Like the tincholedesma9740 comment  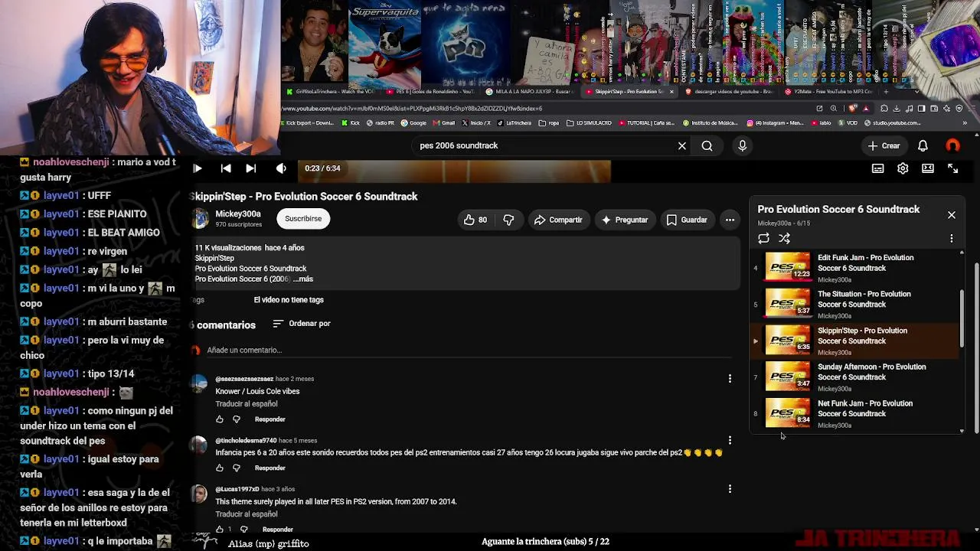click(x=220, y=468)
